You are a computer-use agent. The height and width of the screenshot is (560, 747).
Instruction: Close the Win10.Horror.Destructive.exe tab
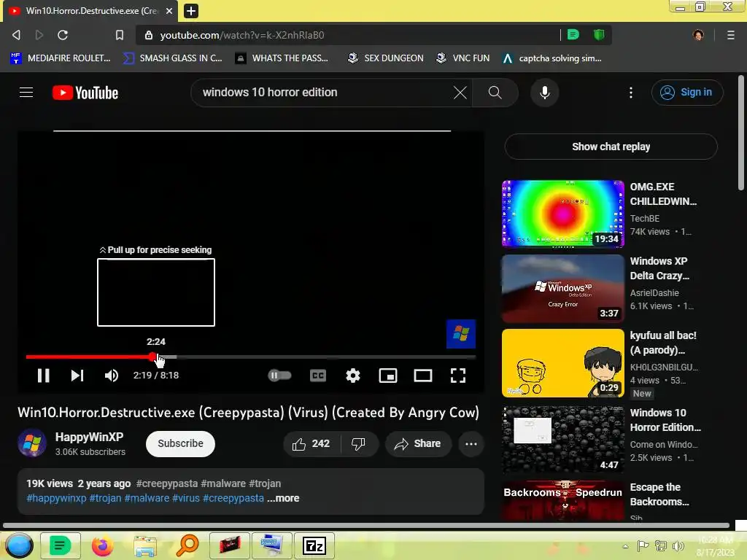[x=169, y=10]
